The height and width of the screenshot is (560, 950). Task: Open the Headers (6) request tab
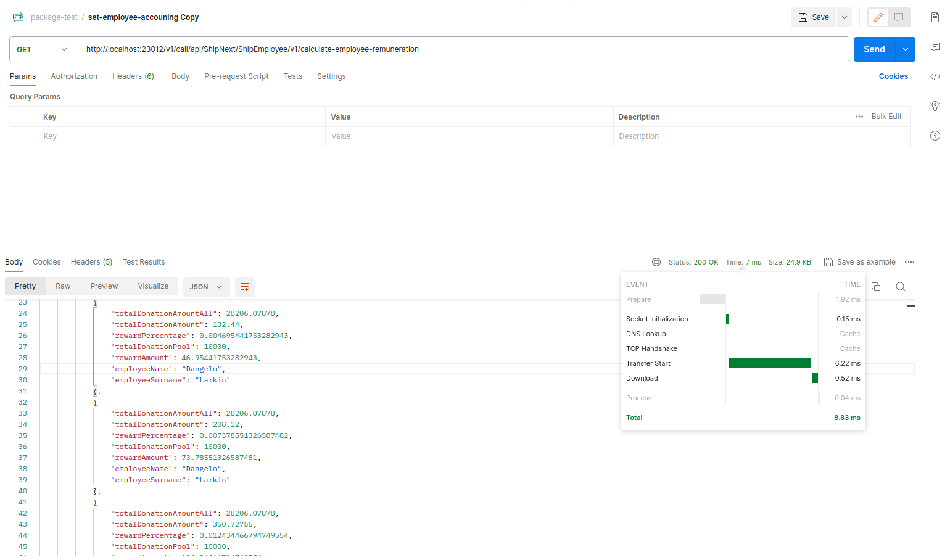click(x=133, y=76)
